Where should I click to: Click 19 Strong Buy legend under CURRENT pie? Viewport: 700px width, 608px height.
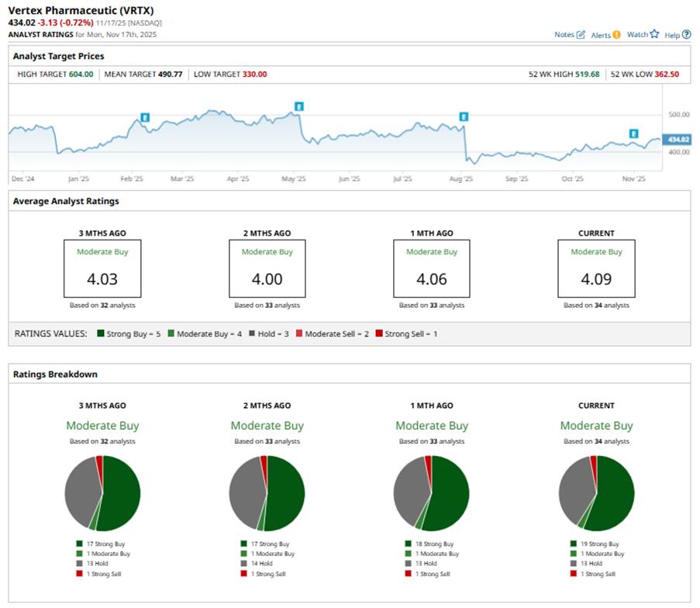(x=595, y=544)
